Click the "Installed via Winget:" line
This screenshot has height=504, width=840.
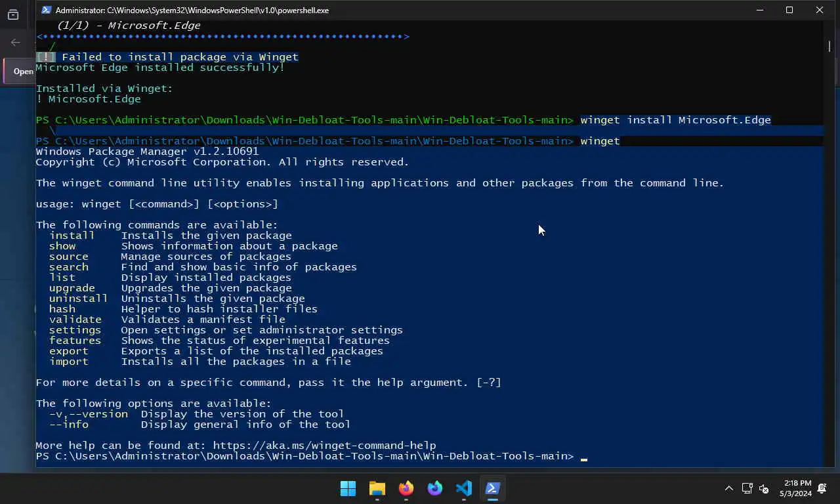[x=104, y=89]
